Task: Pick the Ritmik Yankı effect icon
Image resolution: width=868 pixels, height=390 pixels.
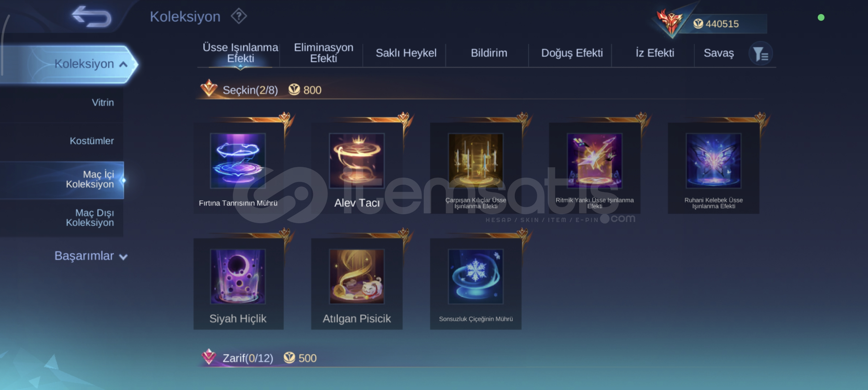Action: coord(595,161)
